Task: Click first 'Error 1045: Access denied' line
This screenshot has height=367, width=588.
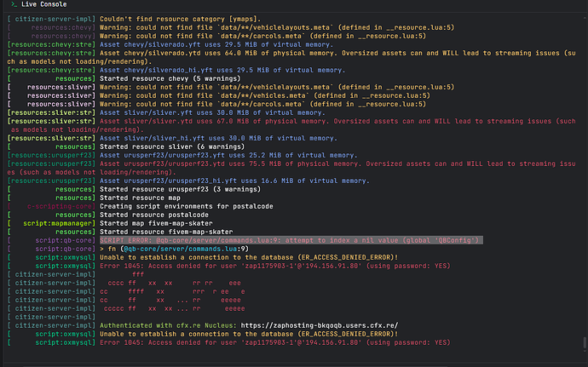Action: (x=275, y=266)
